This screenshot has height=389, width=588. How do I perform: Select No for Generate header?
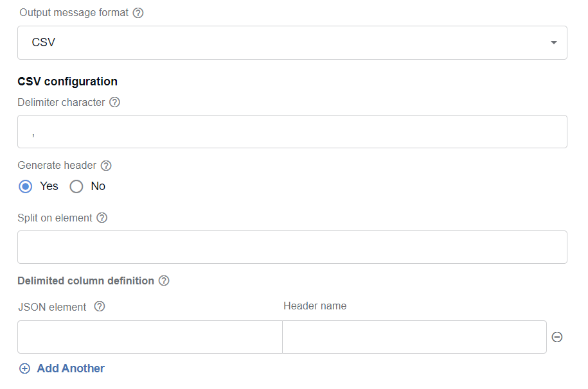tap(76, 186)
